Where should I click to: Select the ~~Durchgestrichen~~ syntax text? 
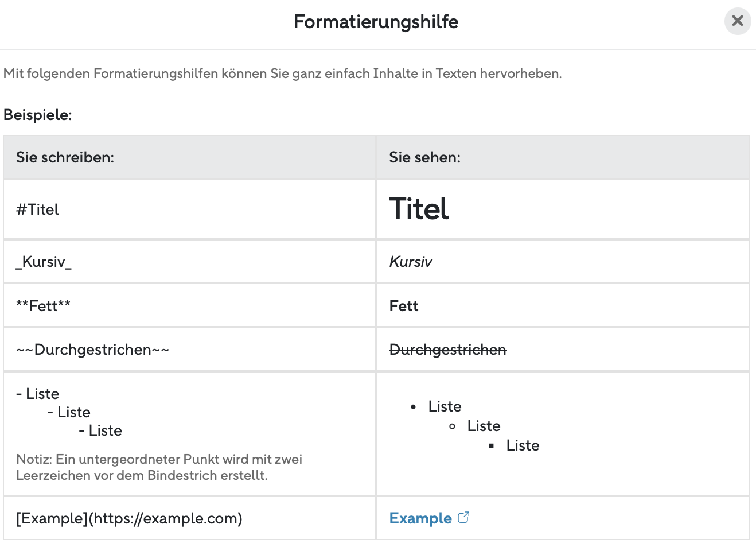(x=93, y=350)
